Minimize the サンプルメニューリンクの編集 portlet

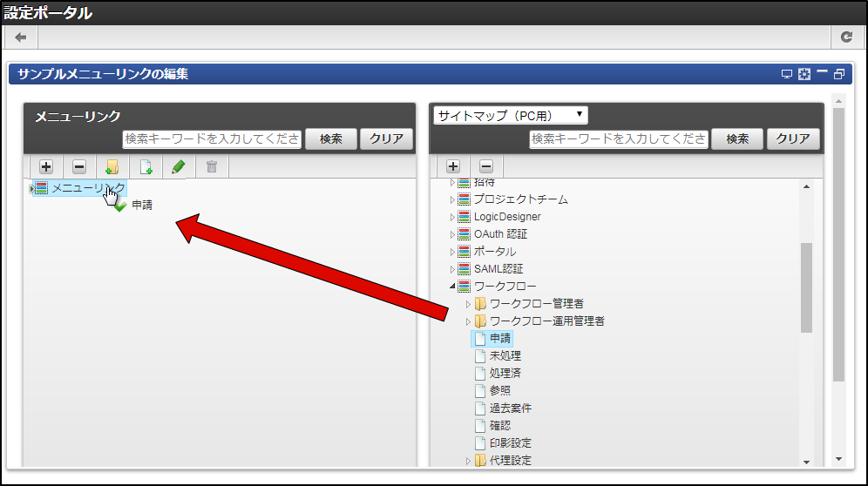pyautogui.click(x=822, y=72)
